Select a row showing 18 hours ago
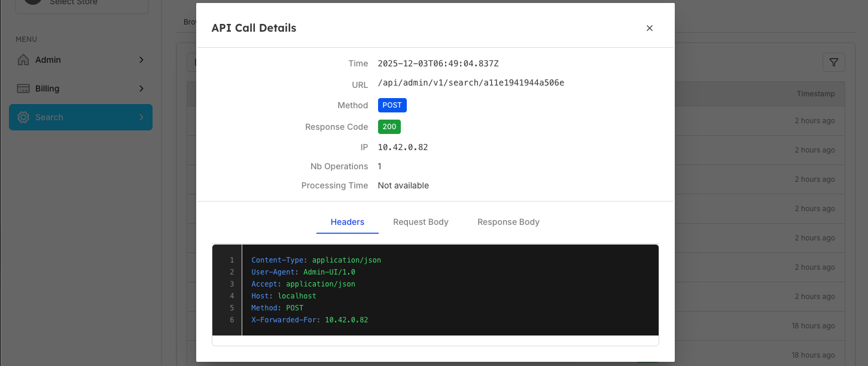This screenshot has height=366, width=868. 814,325
